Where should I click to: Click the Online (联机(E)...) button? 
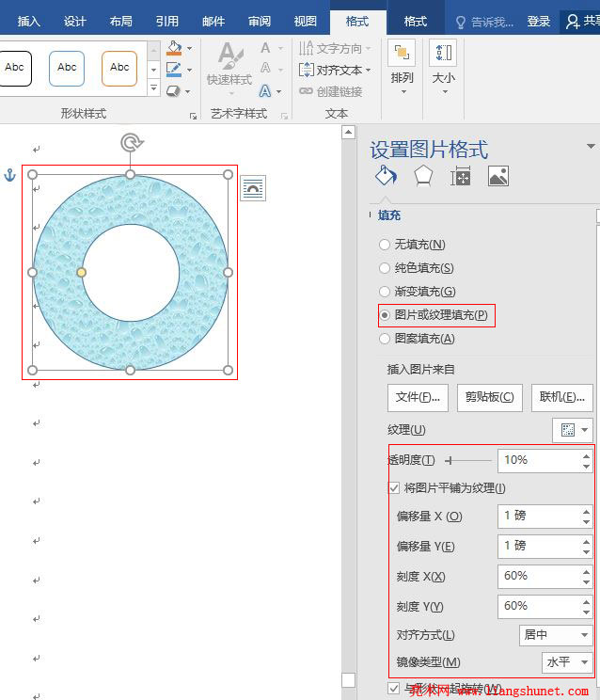(x=562, y=397)
